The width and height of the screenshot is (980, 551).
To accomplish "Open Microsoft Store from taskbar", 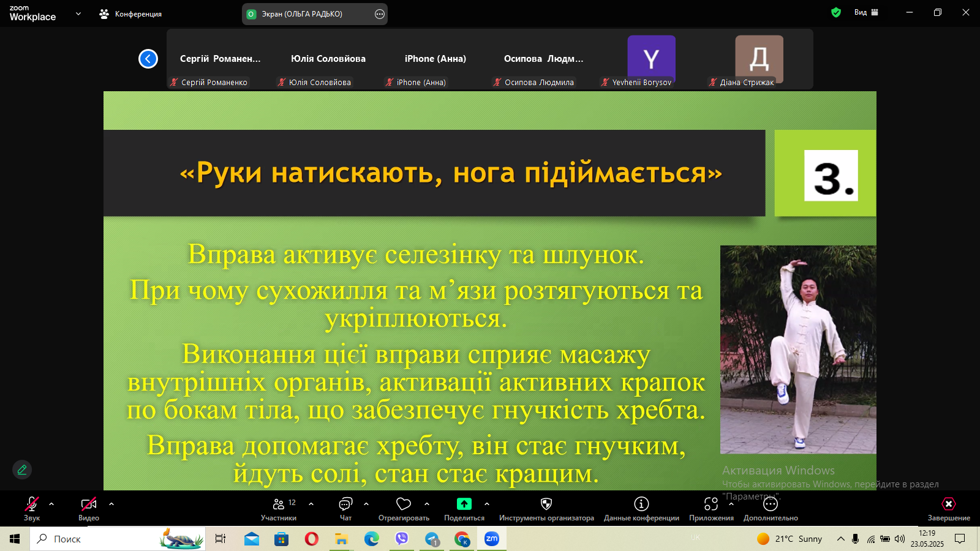I will [x=281, y=539].
